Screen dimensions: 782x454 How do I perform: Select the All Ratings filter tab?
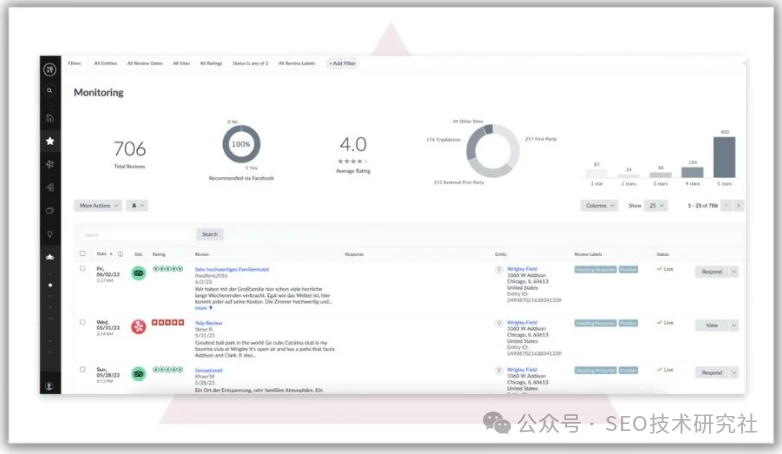pos(210,63)
